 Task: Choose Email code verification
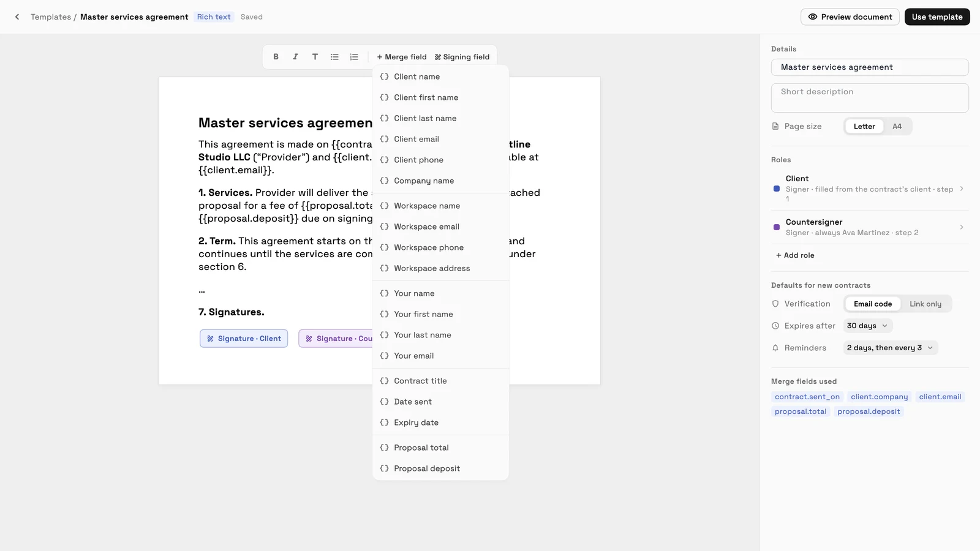pos(873,304)
